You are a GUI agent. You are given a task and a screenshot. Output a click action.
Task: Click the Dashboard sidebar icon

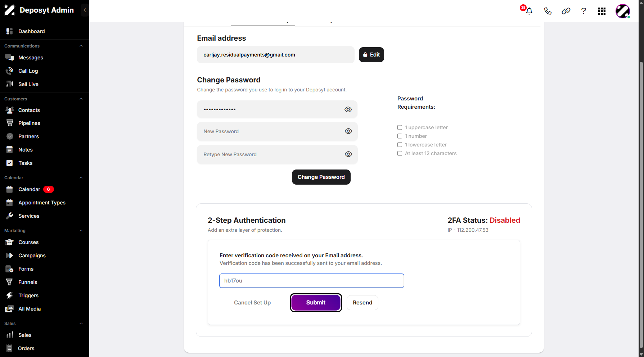(10, 31)
